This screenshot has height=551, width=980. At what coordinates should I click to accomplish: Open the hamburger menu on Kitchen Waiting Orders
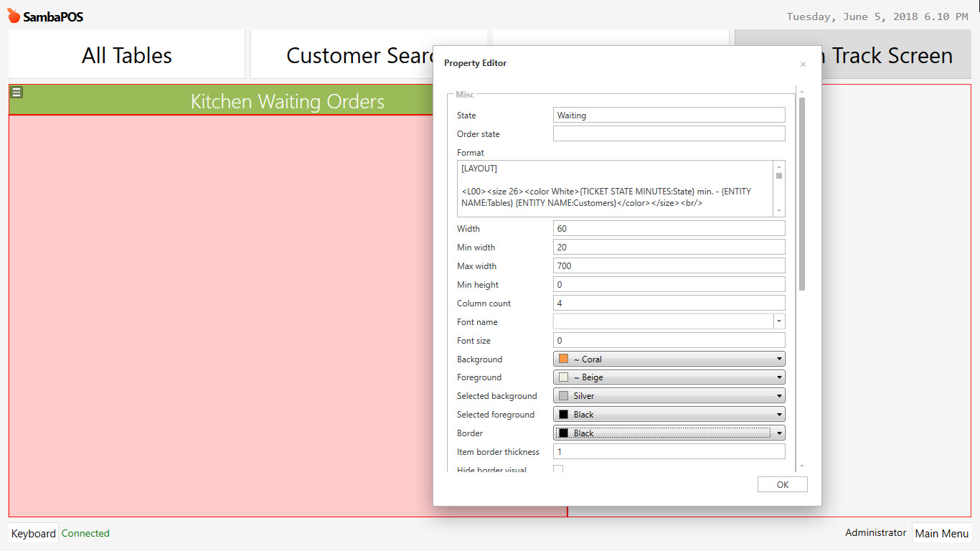(x=15, y=92)
